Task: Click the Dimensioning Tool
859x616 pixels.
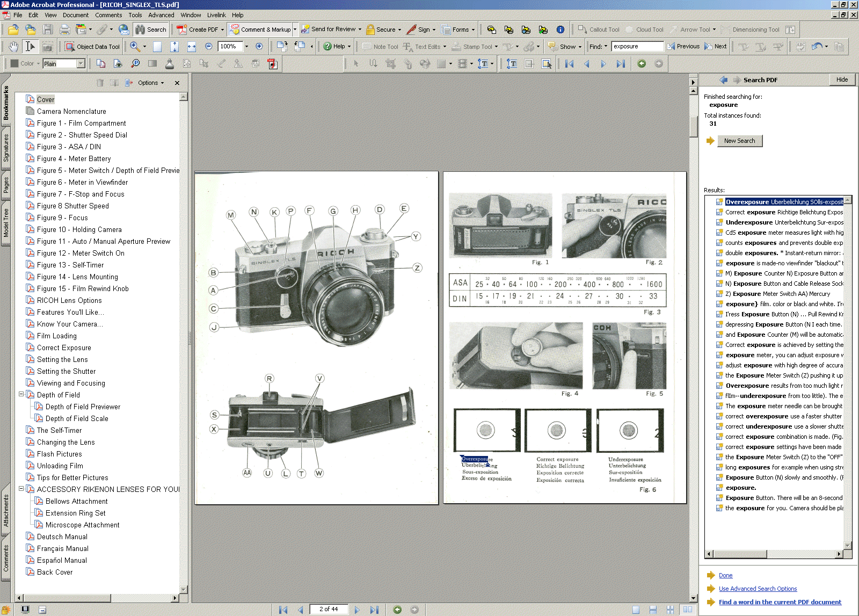Action: click(750, 30)
